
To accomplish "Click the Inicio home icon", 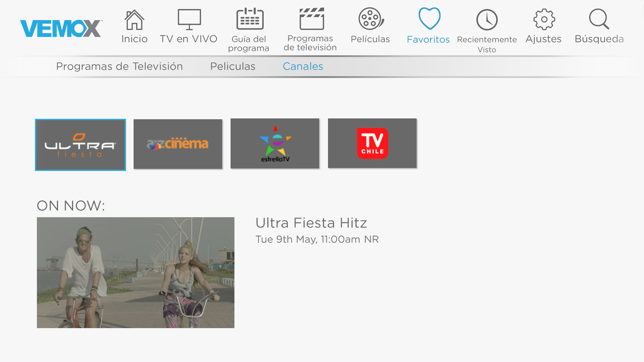I will point(134,20).
